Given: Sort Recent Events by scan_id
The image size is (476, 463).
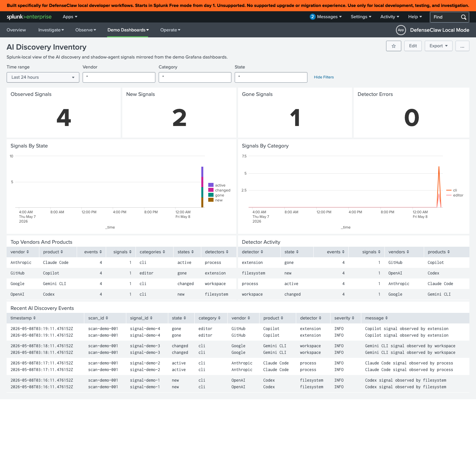Looking at the screenshot, I should pyautogui.click(x=98, y=318).
